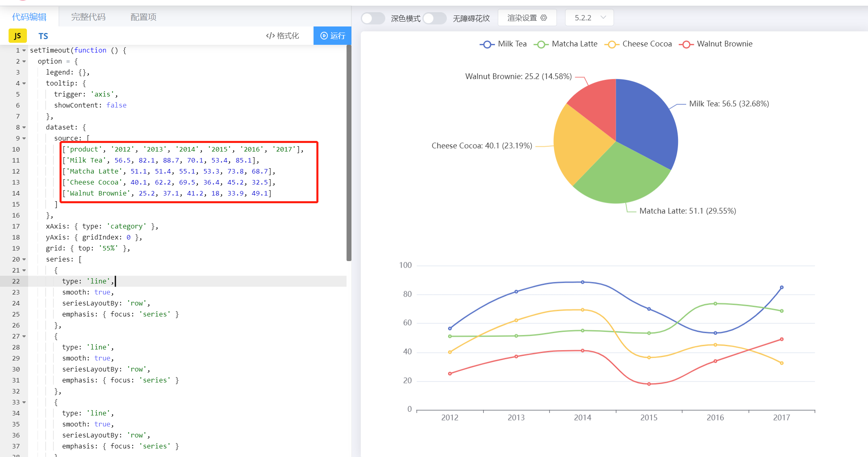
Task: Open the 5.2.2 version dropdown
Action: tap(589, 18)
